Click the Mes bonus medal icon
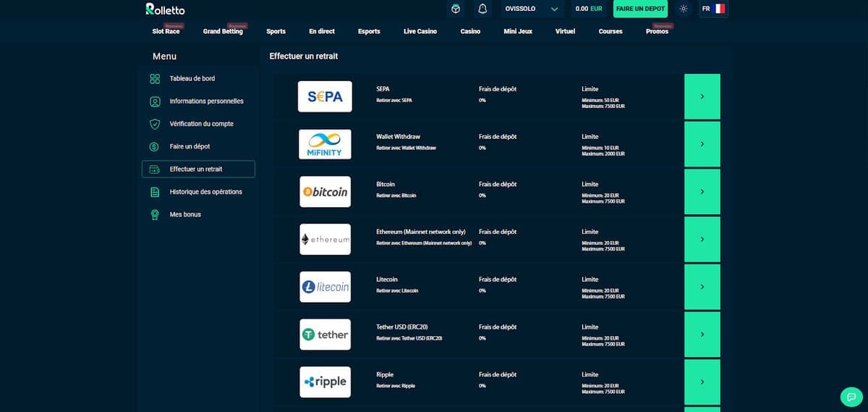This screenshot has height=412, width=868. point(155,215)
